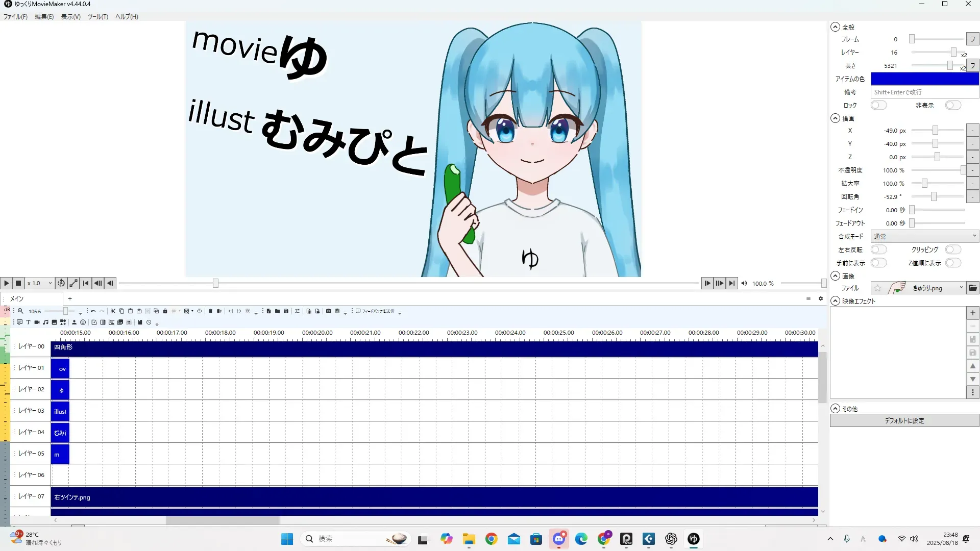
Task: Open playback speed x1.0 dropdown
Action: [40, 283]
